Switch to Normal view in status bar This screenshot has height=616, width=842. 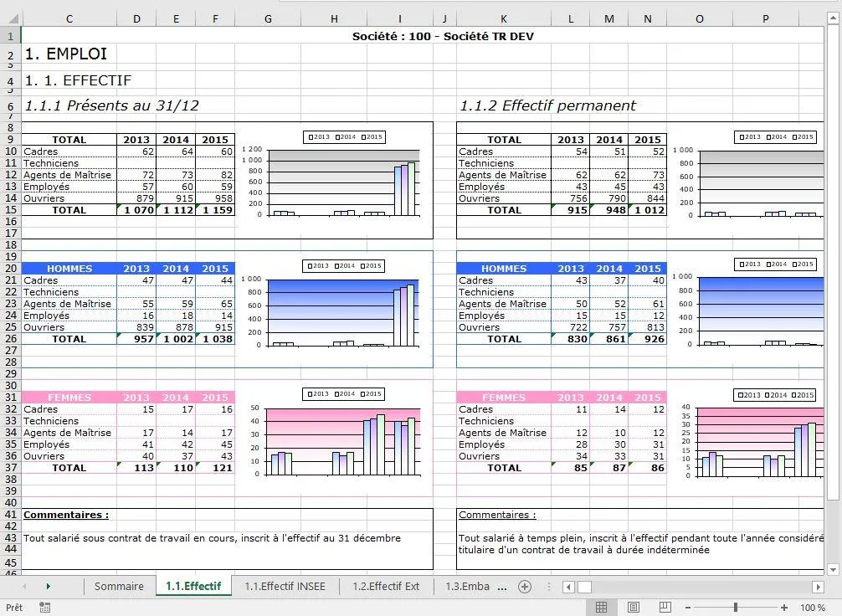click(602, 608)
